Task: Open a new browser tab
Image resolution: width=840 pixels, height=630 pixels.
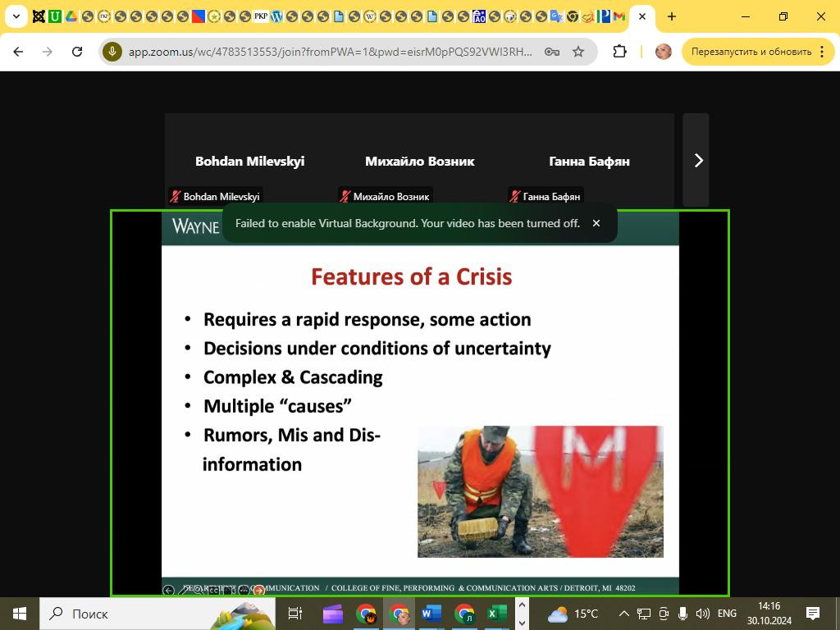Action: click(x=672, y=16)
